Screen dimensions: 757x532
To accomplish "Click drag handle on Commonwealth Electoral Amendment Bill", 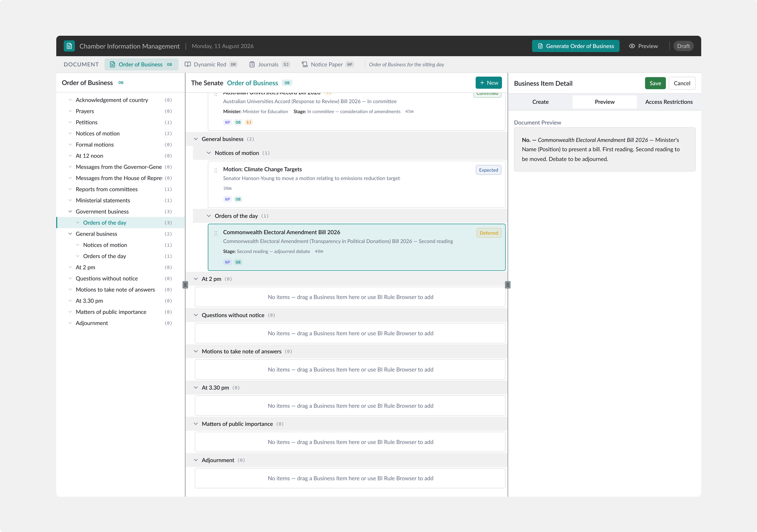I will (216, 233).
